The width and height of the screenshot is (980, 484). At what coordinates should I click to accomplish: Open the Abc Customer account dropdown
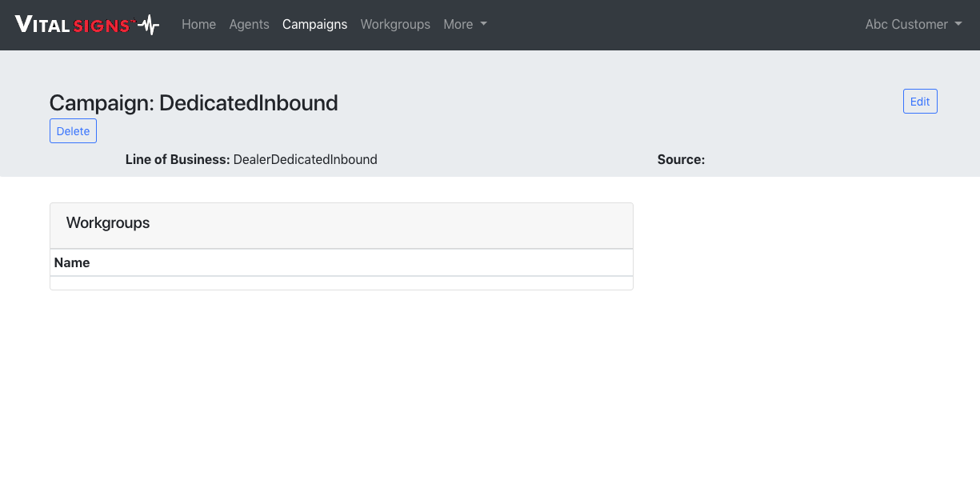coord(906,25)
